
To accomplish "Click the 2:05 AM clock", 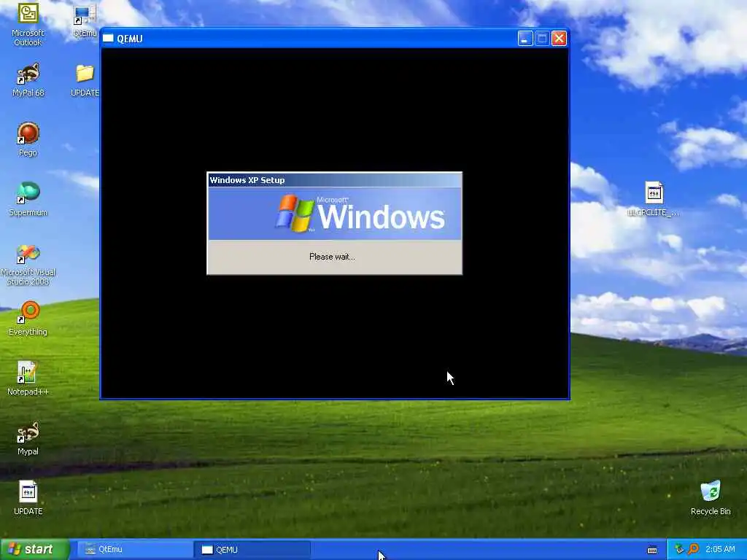I will pos(720,550).
